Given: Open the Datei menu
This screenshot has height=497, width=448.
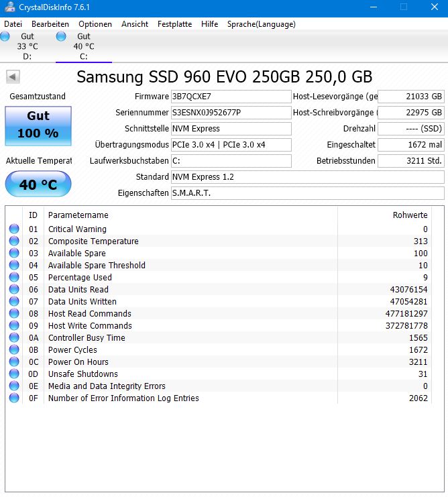Looking at the screenshot, I should point(13,24).
